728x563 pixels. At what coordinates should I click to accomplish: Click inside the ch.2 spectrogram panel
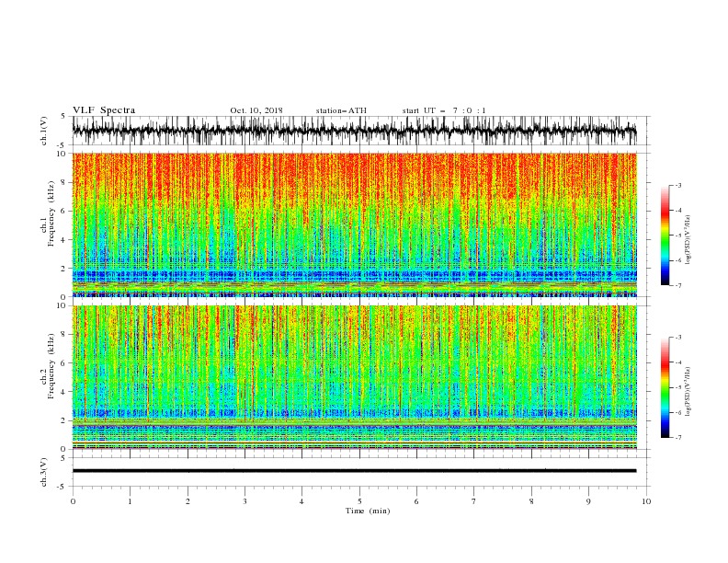click(x=354, y=377)
